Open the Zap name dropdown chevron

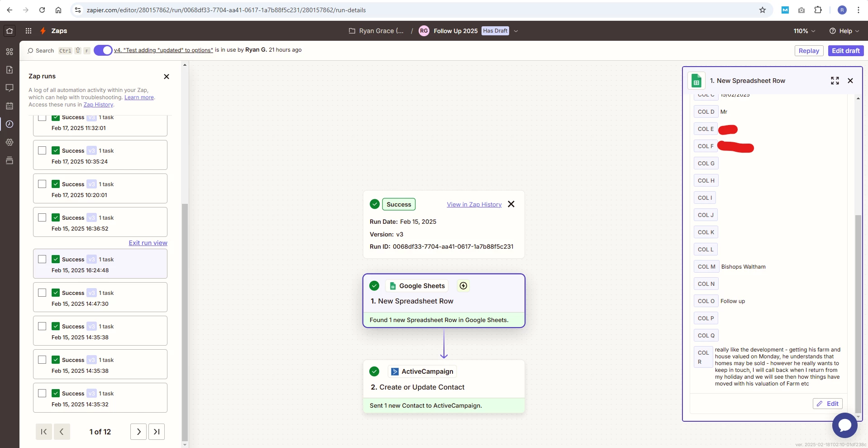(516, 31)
